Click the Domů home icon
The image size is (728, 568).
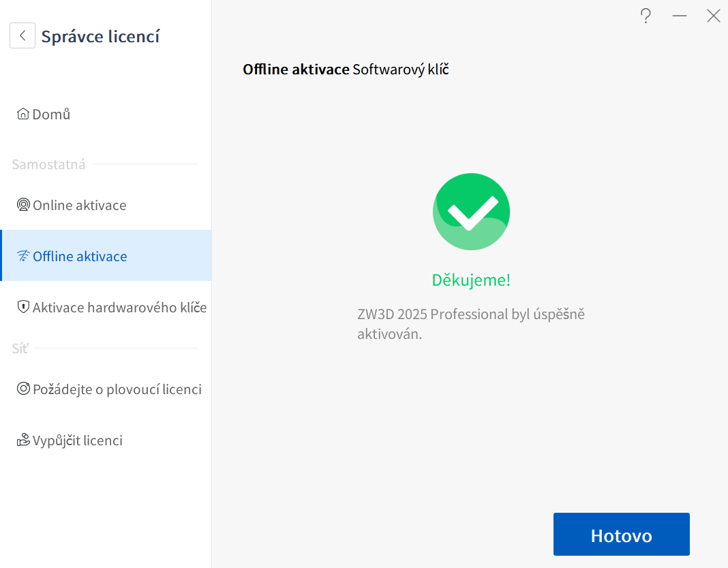pos(24,113)
